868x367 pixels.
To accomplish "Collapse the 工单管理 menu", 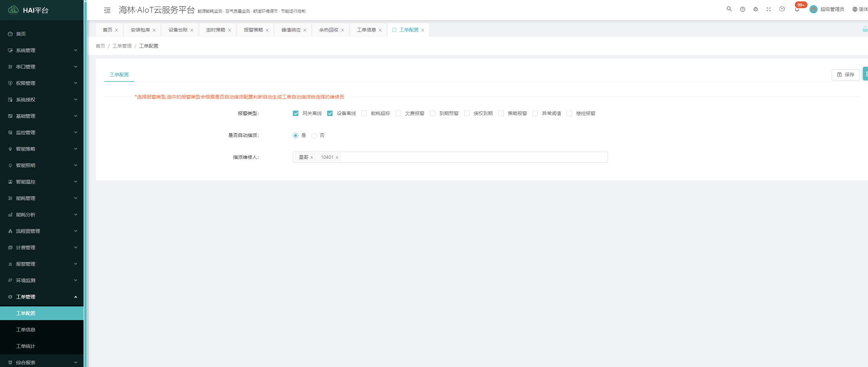I will [42, 297].
